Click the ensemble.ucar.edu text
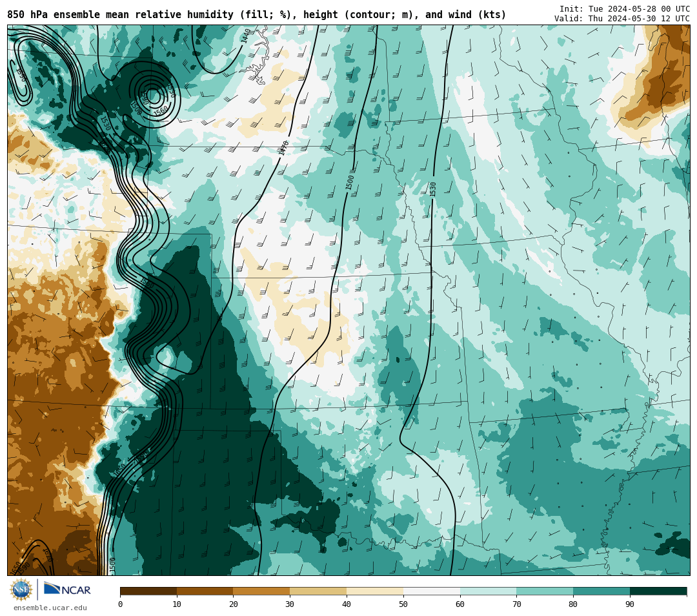This screenshot has height=616, width=697. [x=50, y=608]
